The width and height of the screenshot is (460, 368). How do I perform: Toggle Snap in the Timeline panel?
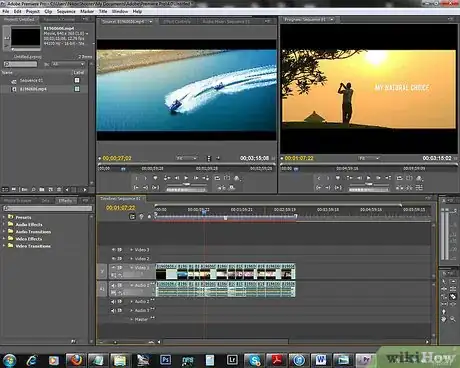132,217
